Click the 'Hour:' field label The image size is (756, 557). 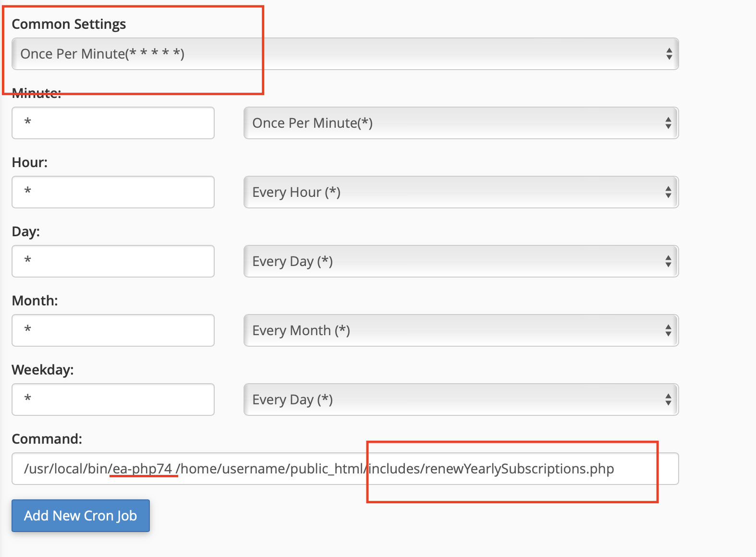pyautogui.click(x=30, y=162)
